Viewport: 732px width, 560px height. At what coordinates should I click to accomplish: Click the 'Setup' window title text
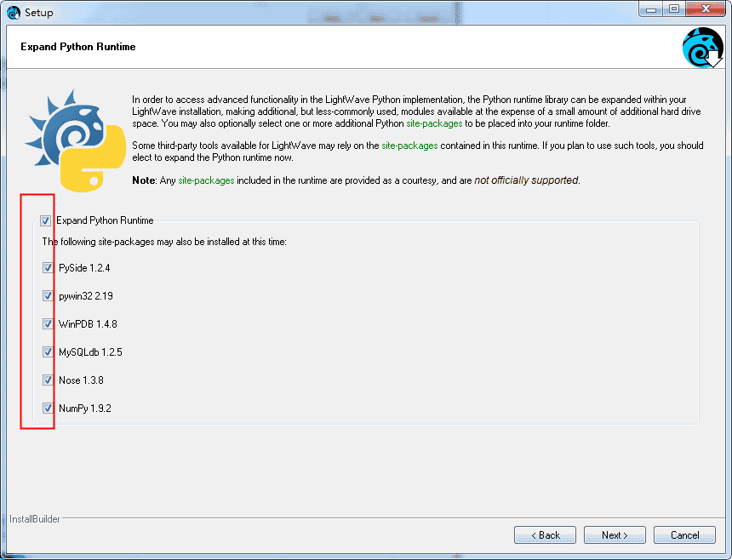point(39,13)
